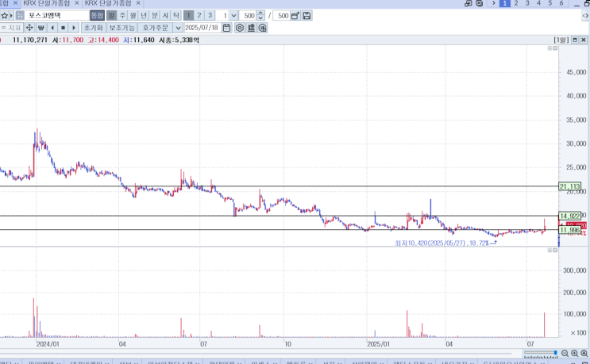Switch to virtual screen 1
Image resolution: width=590 pixels, height=364 pixels.
click(x=504, y=3)
